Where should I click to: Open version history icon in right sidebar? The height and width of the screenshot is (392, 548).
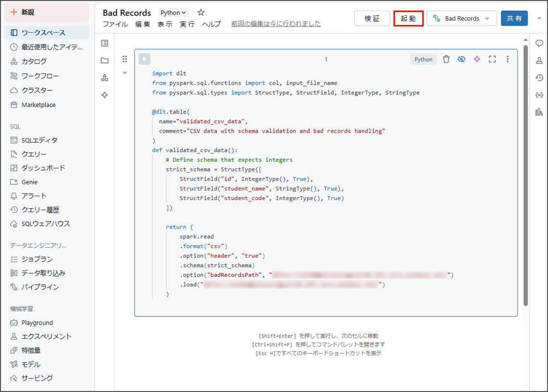pos(539,77)
